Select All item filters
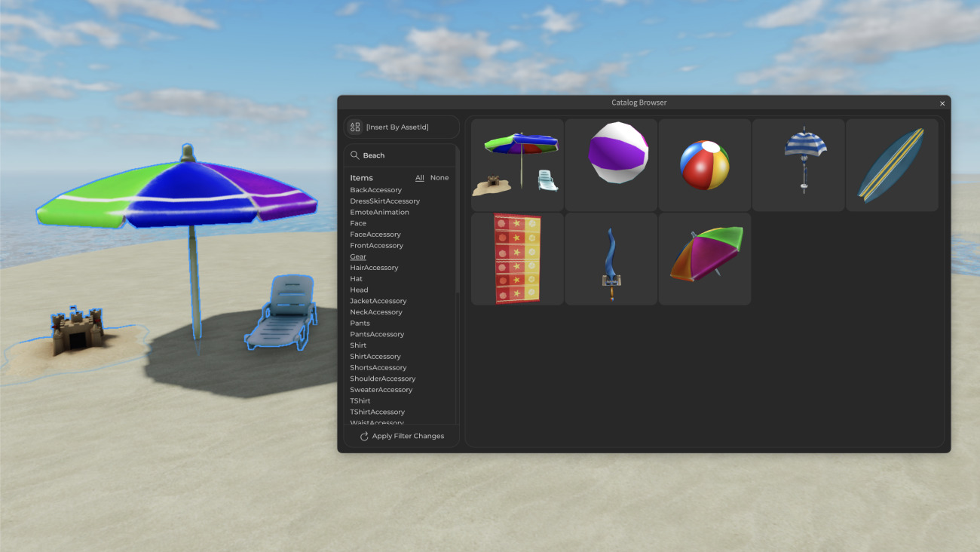980x552 pixels. click(x=419, y=177)
